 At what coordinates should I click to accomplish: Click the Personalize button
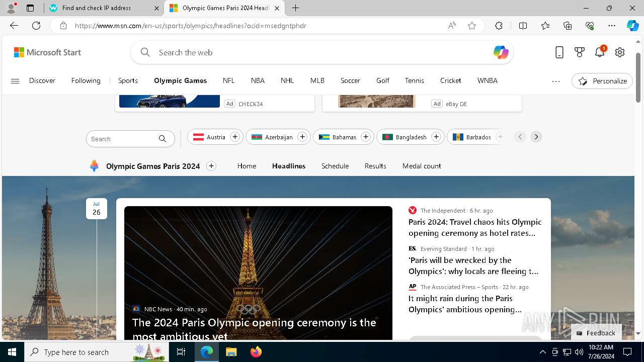pos(602,81)
